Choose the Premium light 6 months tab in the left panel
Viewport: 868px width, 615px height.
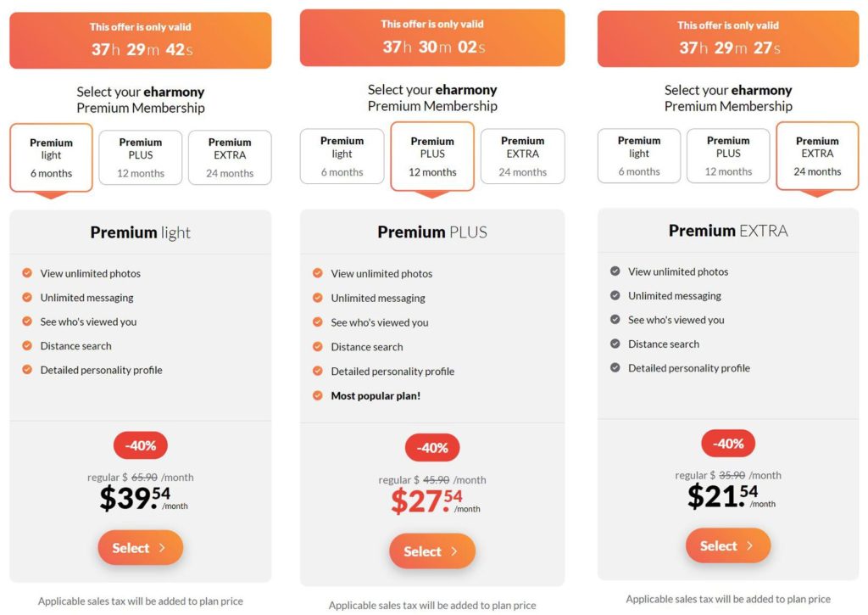point(51,158)
